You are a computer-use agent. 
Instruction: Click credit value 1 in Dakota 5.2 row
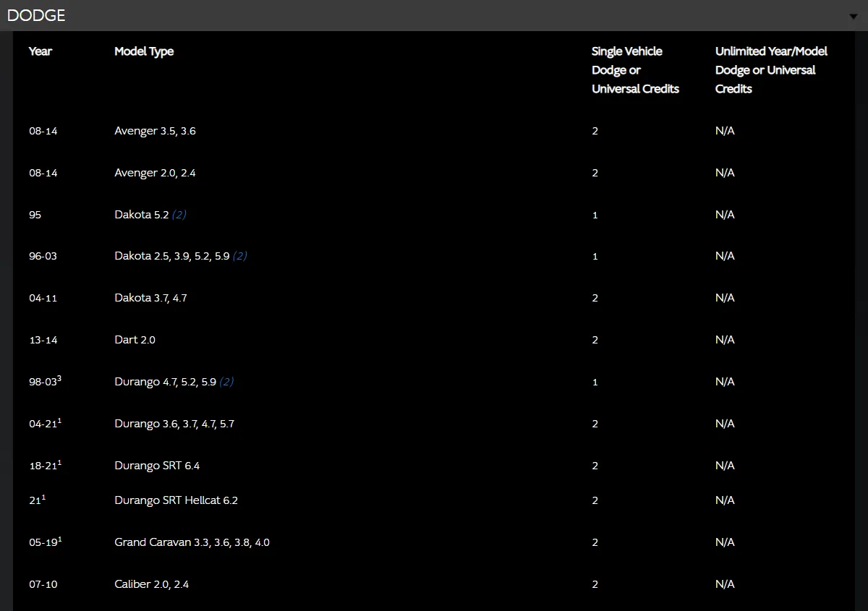point(595,215)
